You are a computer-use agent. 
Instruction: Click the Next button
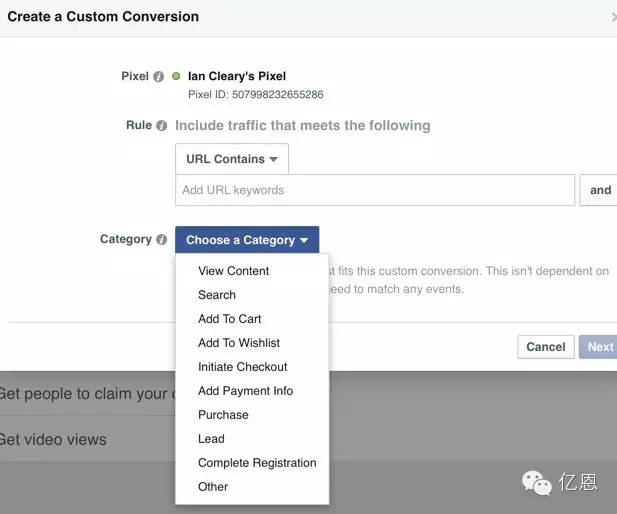(599, 347)
